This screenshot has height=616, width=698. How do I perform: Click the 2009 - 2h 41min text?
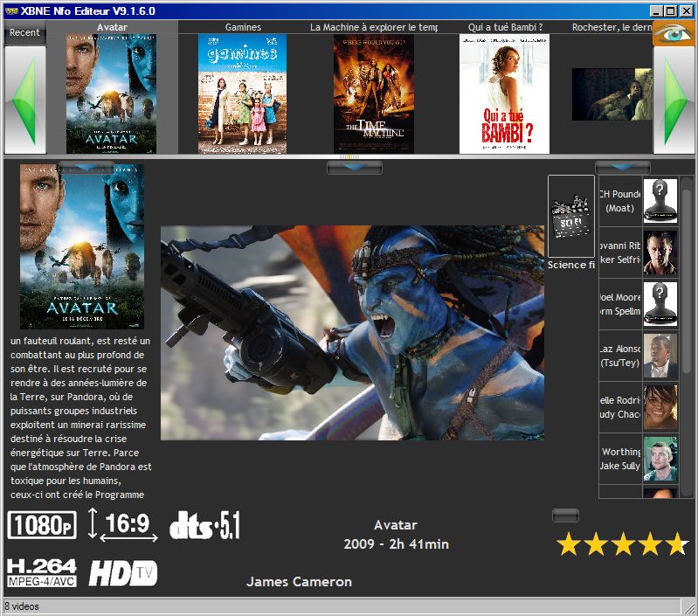point(397,544)
